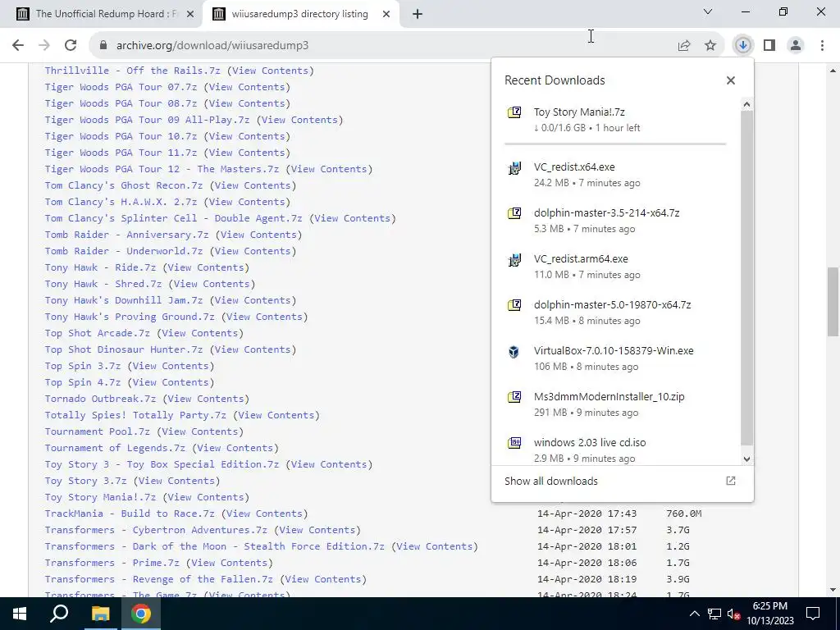The height and width of the screenshot is (630, 840).
Task: Click the Toy Story Mania!.7z file icon in downloads
Action: click(x=514, y=112)
